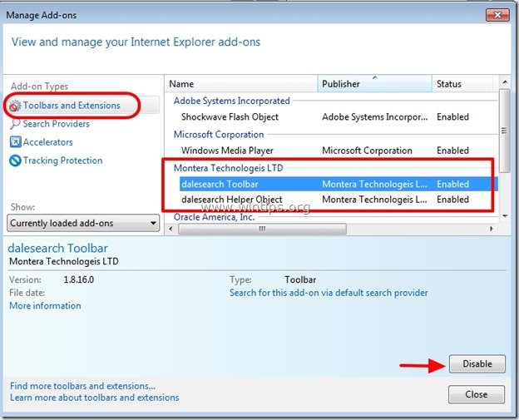Click the Search Providers magnifier icon

(15, 124)
